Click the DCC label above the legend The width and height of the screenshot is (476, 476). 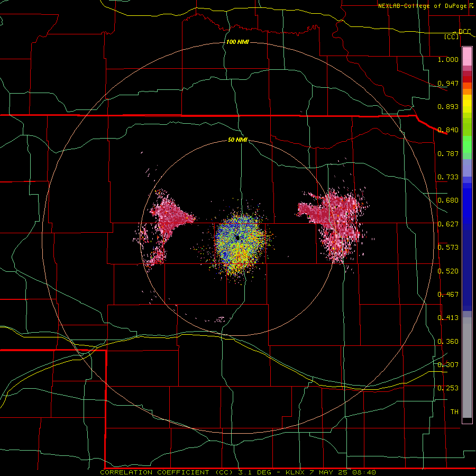pyautogui.click(x=464, y=32)
